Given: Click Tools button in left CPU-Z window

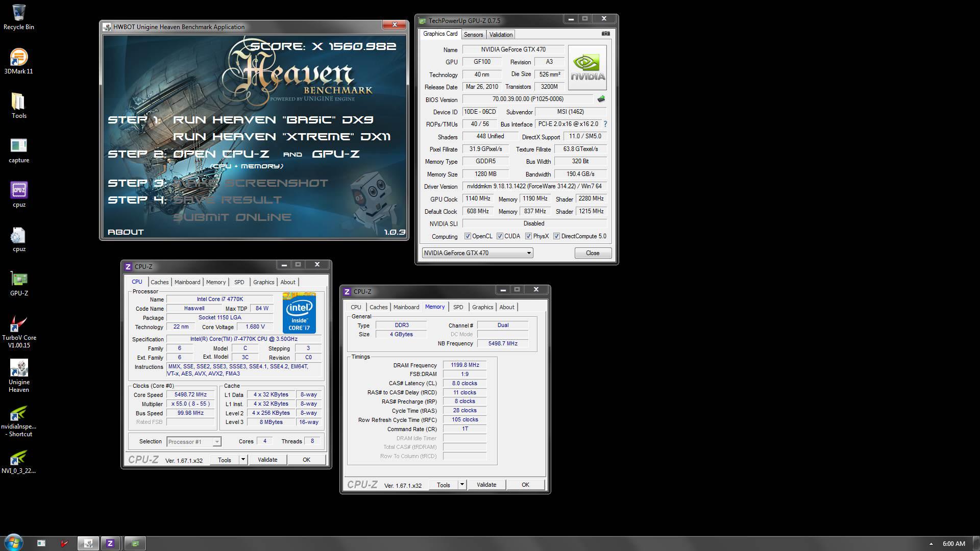Looking at the screenshot, I should (x=225, y=460).
